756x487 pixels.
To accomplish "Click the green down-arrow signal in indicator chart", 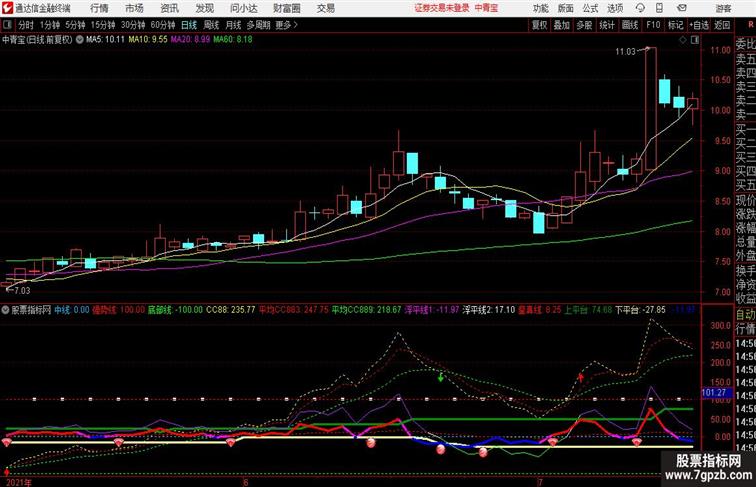I will pyautogui.click(x=440, y=376).
